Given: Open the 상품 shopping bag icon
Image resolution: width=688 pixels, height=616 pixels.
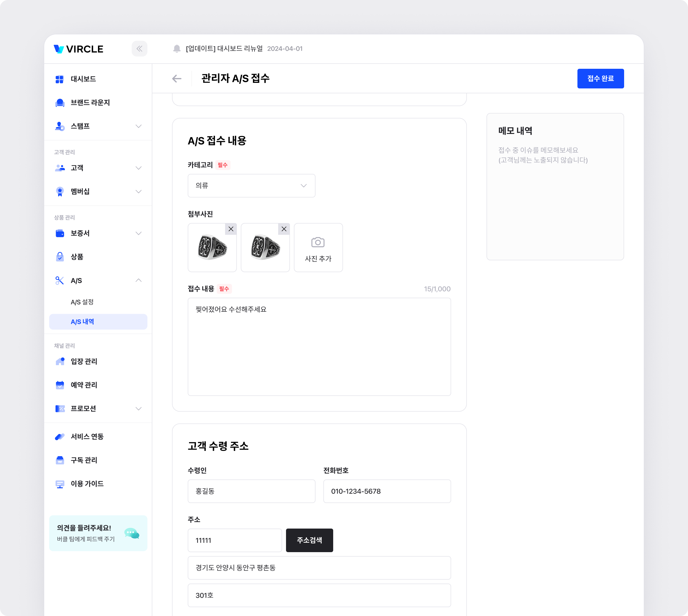Looking at the screenshot, I should [60, 257].
